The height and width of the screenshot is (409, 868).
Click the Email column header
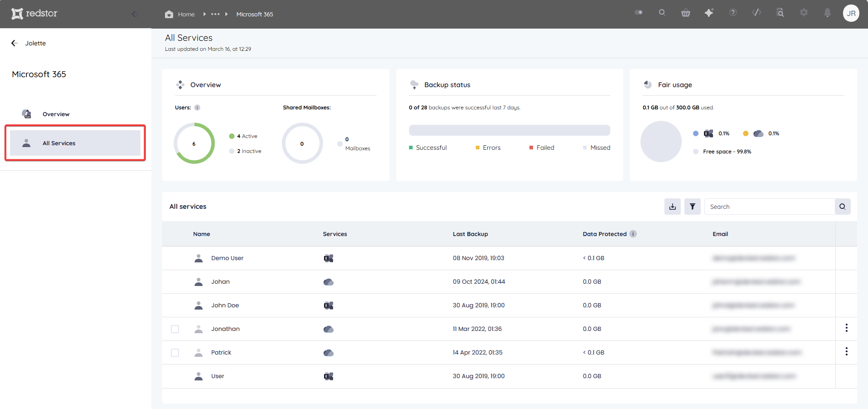tap(720, 234)
